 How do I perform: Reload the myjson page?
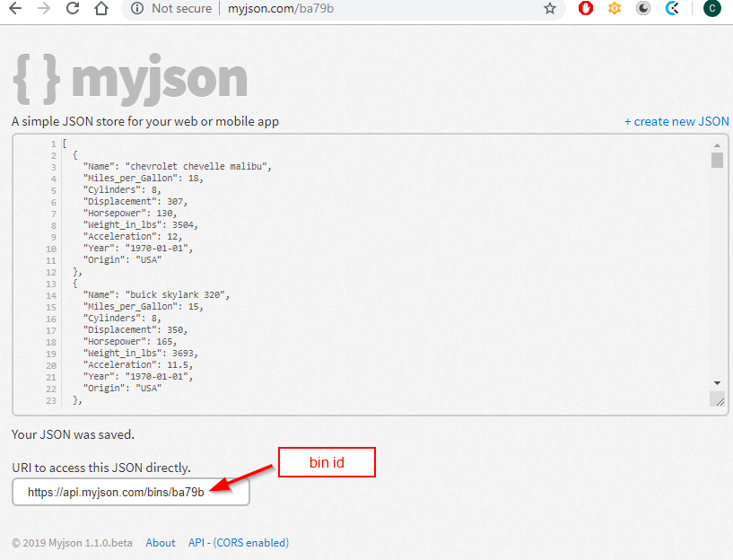(x=73, y=10)
